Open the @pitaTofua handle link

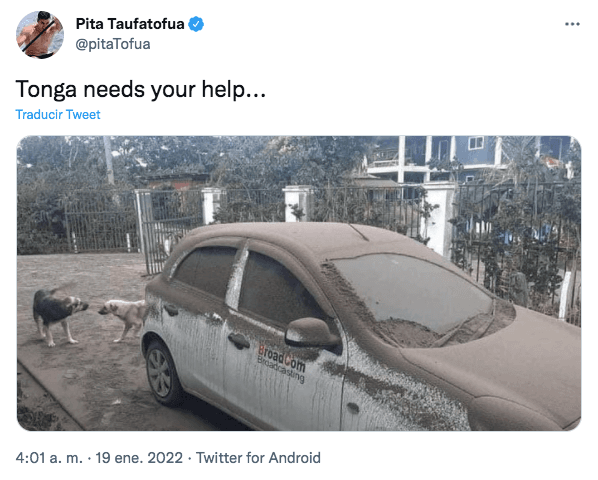[113, 44]
